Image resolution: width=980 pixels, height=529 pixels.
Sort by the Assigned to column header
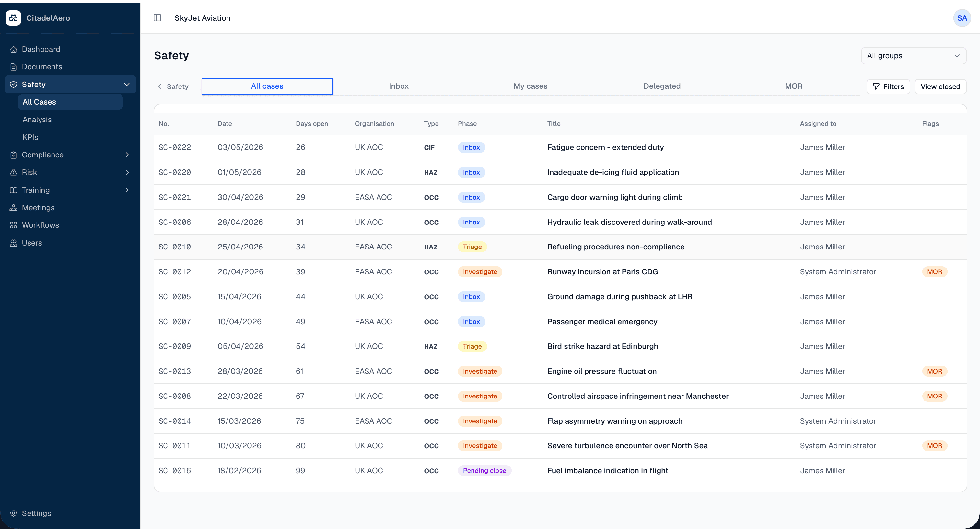coord(818,124)
